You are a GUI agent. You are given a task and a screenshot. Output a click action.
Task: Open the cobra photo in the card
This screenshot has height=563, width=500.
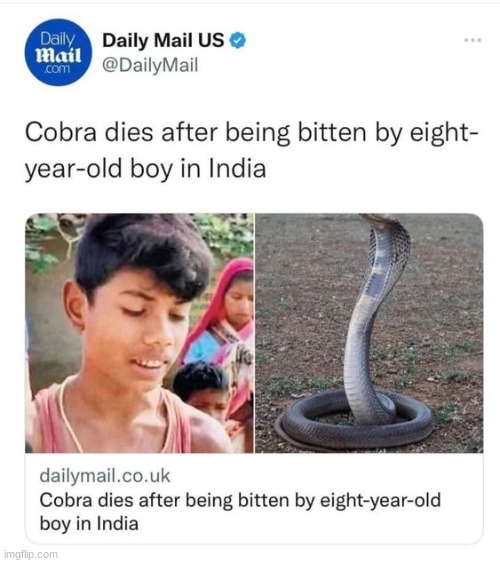pyautogui.click(x=369, y=333)
